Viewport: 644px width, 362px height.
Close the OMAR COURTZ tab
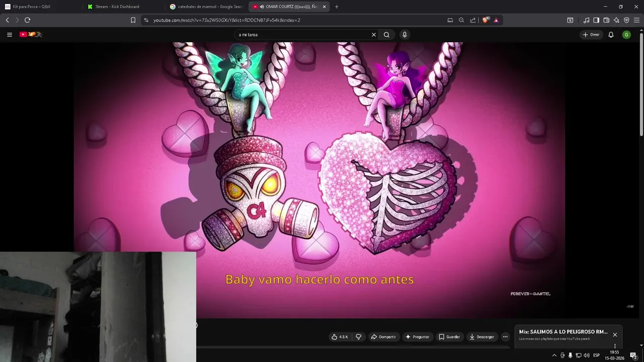324,7
